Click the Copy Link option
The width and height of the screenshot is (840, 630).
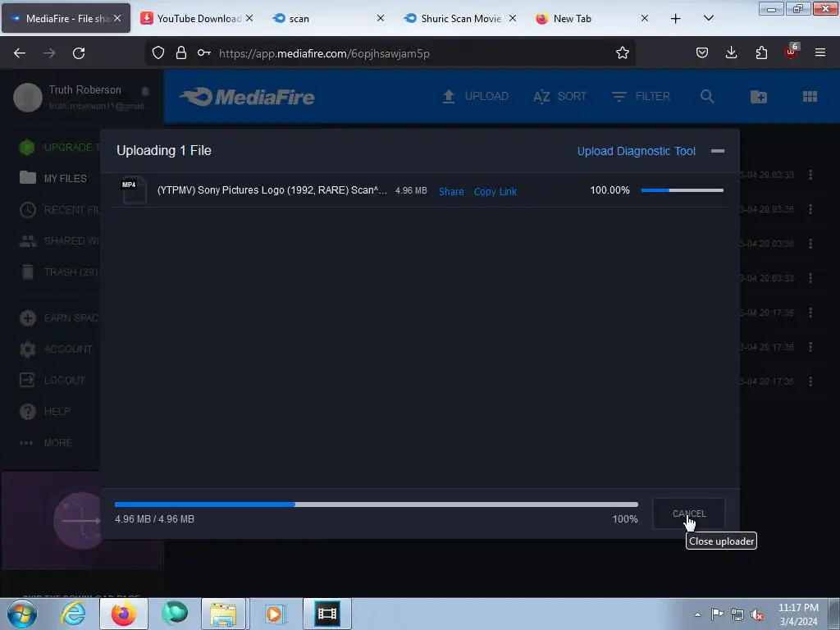click(x=495, y=191)
